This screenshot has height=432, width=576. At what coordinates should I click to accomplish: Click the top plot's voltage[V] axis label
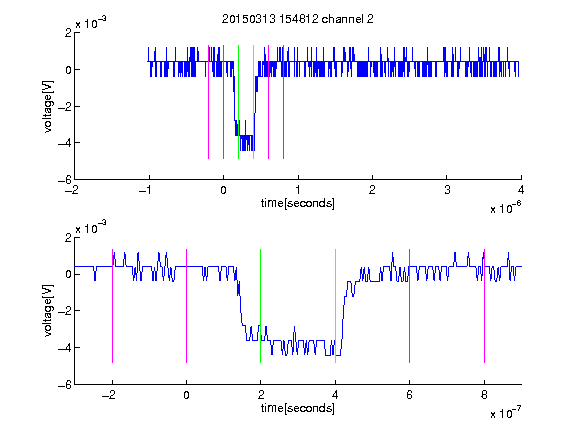click(x=48, y=106)
